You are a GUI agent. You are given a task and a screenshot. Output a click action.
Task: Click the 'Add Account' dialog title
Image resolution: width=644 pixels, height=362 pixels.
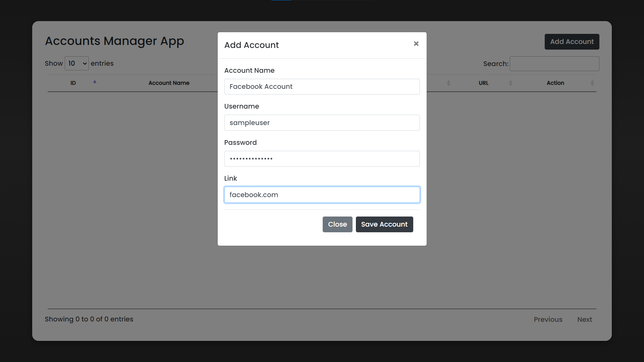(252, 45)
